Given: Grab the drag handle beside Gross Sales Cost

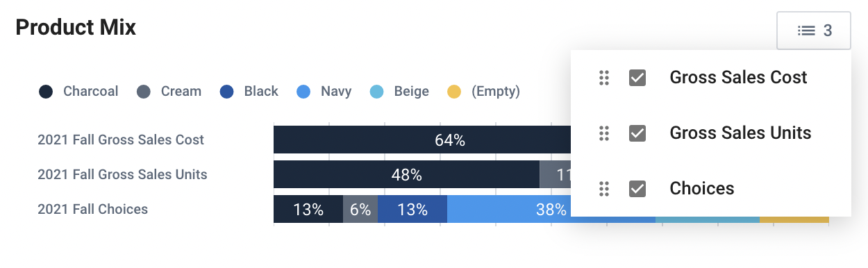Looking at the screenshot, I should pyautogui.click(x=603, y=78).
